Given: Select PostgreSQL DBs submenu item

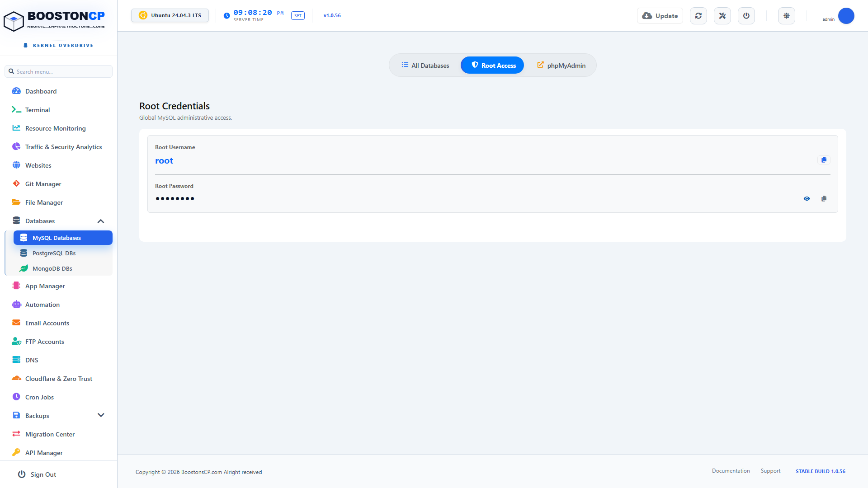Looking at the screenshot, I should [63, 253].
